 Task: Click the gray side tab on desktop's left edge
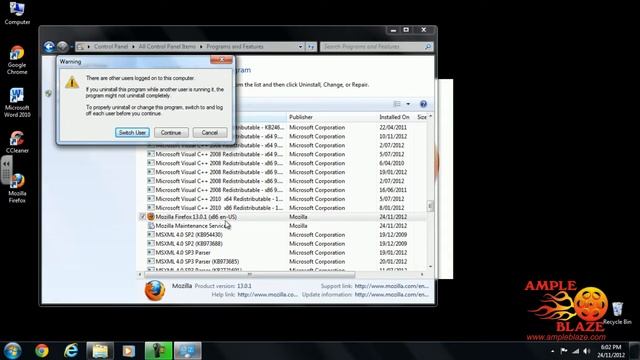[6, 169]
